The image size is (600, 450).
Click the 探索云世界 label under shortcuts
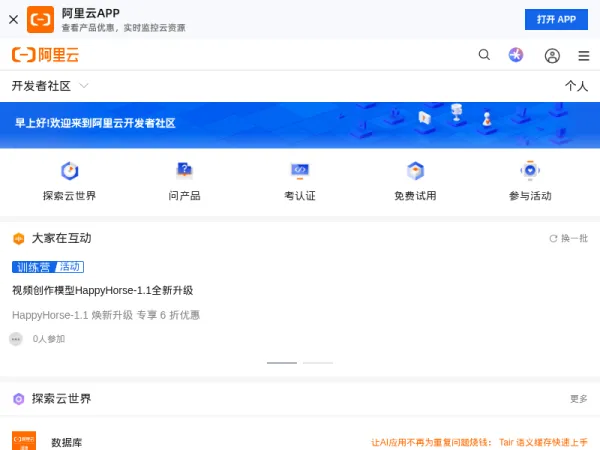(x=70, y=196)
